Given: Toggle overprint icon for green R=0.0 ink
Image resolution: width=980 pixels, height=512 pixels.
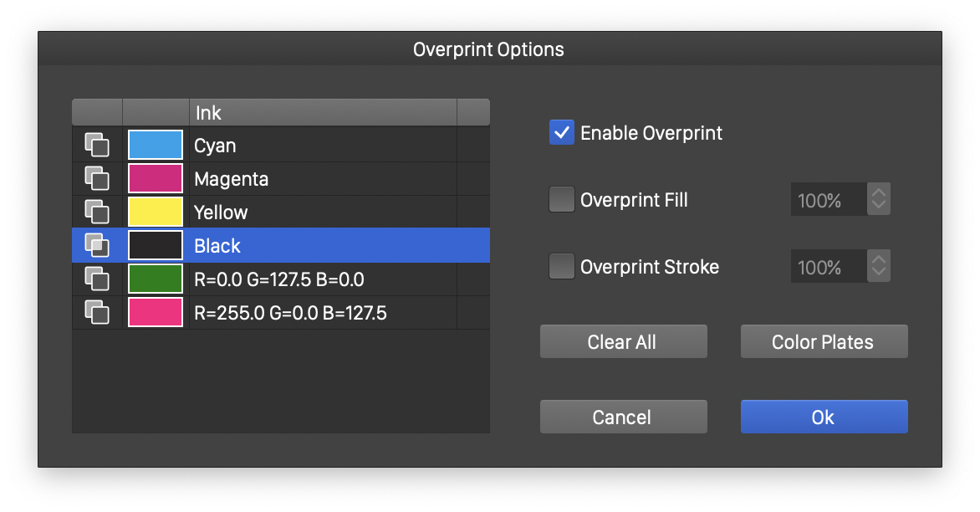Looking at the screenshot, I should [97, 279].
